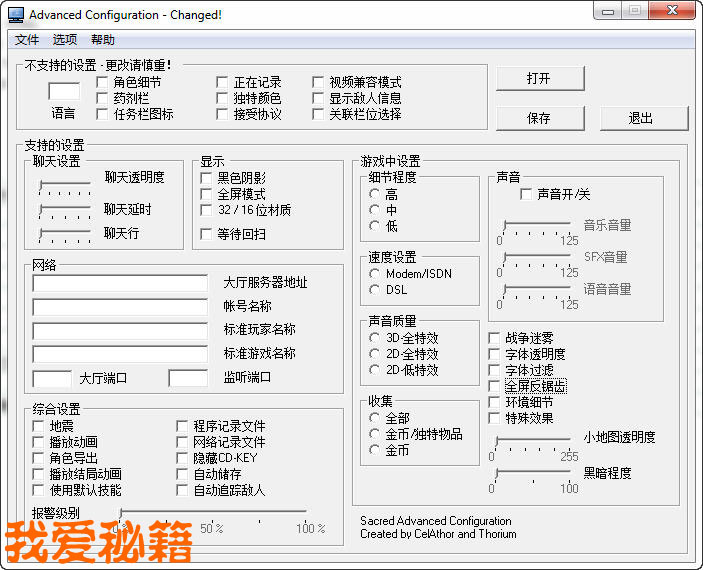Toggle the 全屏模式 checkbox
Screen dimensions: 703x570
coord(208,194)
